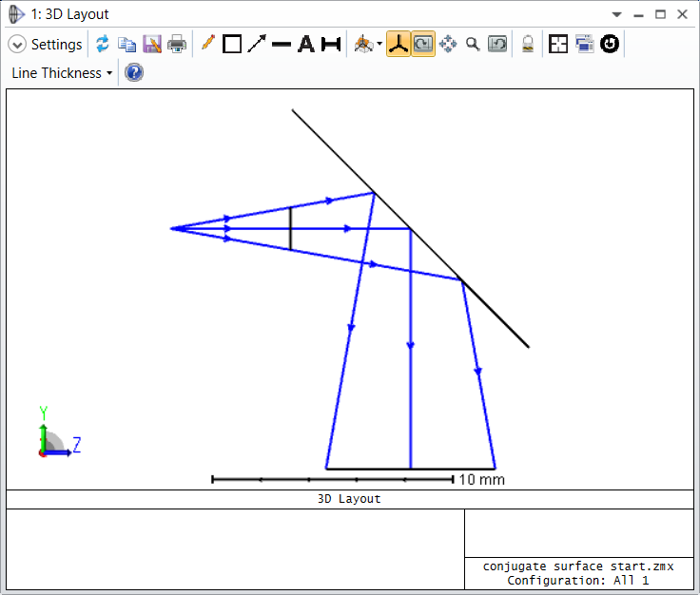Screen dimensions: 700x595
Task: Select the magnifier zoom tool
Action: tap(473, 44)
